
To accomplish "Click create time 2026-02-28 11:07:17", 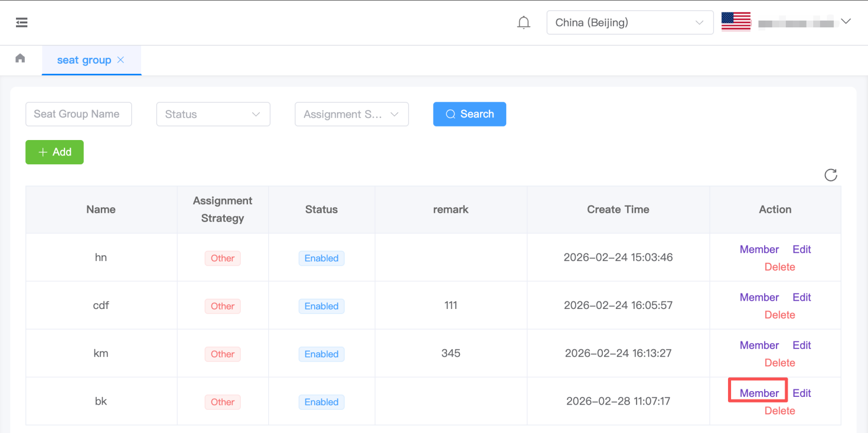I will pos(618,401).
